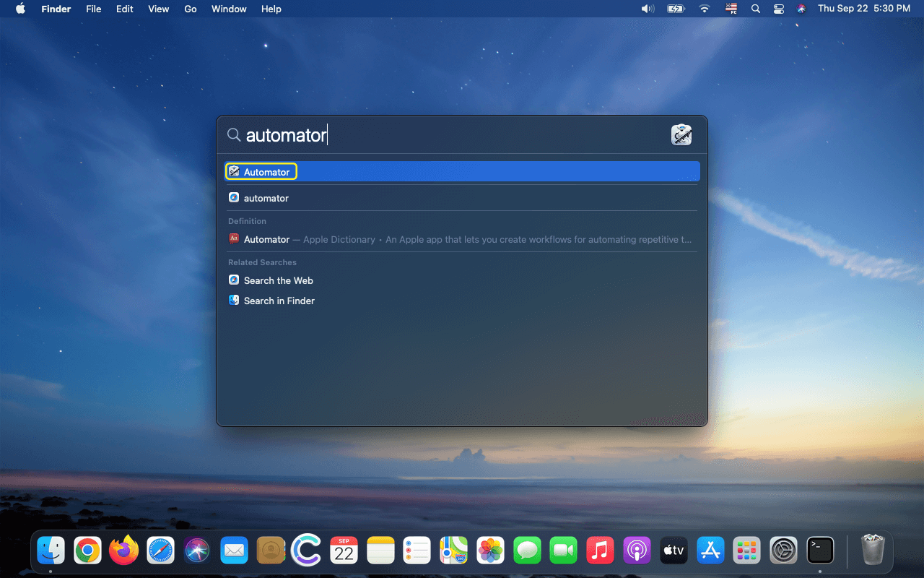Open Finder from the Dock
This screenshot has height=578, width=924.
point(51,550)
